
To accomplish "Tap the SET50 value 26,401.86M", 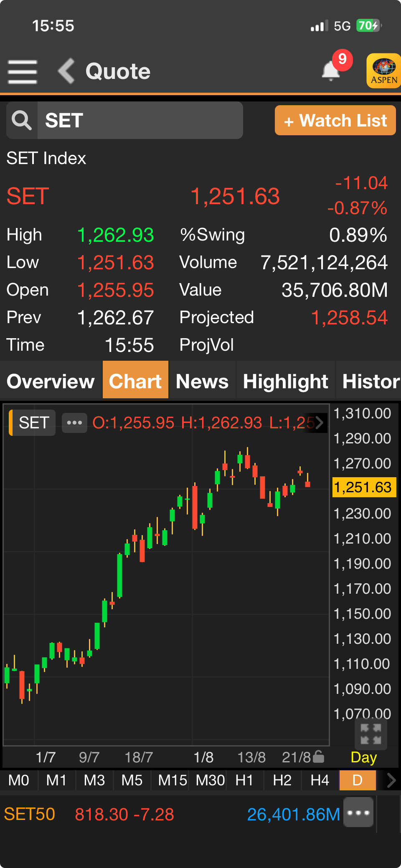I will pos(294,814).
